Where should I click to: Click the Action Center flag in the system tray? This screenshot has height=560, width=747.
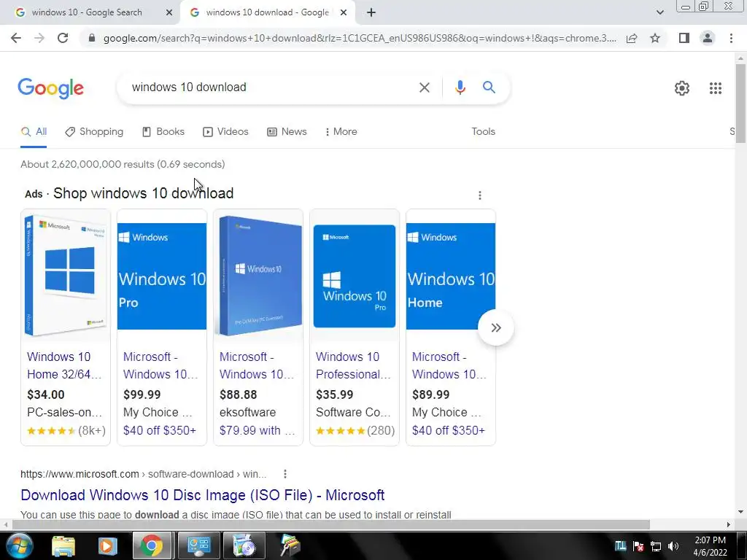638,546
